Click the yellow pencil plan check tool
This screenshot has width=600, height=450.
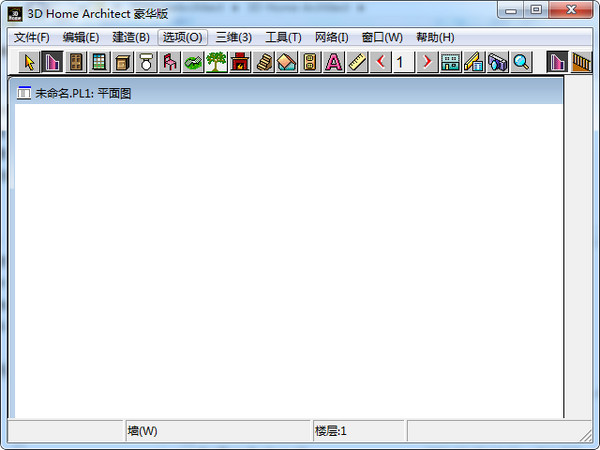click(474, 62)
